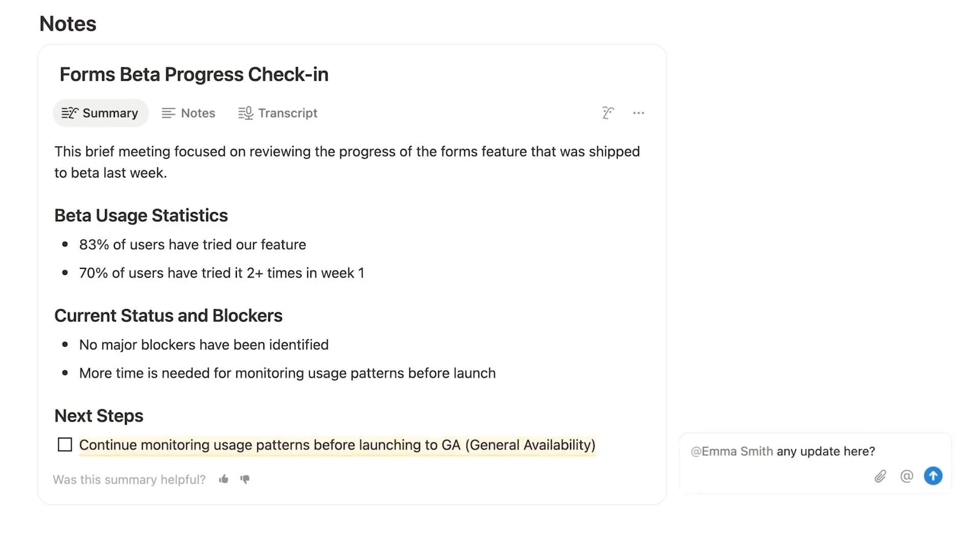Click the blue send arrow to post comment
Viewport: 980px width, 551px height.
tap(933, 475)
